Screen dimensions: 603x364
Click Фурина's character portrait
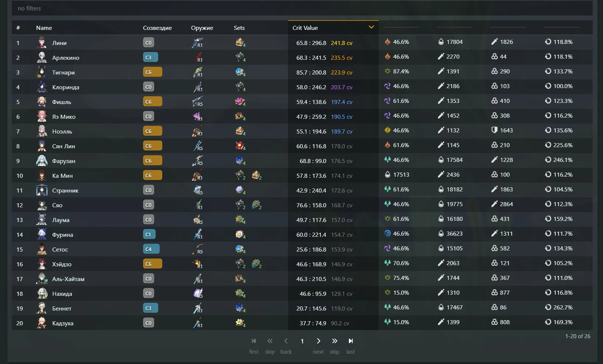(42, 235)
